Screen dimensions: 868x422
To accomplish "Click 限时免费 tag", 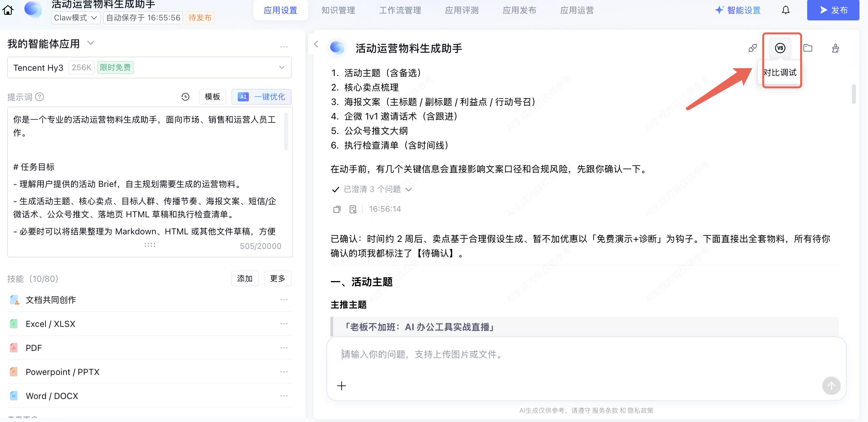I will (x=115, y=67).
